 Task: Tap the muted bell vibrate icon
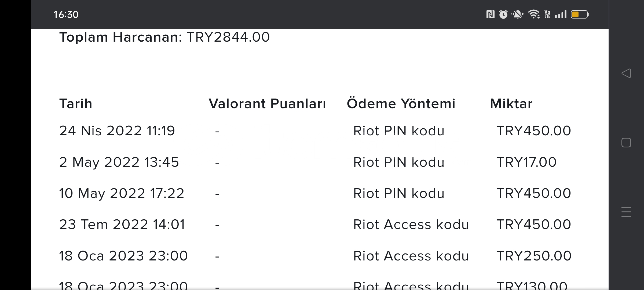pyautogui.click(x=518, y=14)
